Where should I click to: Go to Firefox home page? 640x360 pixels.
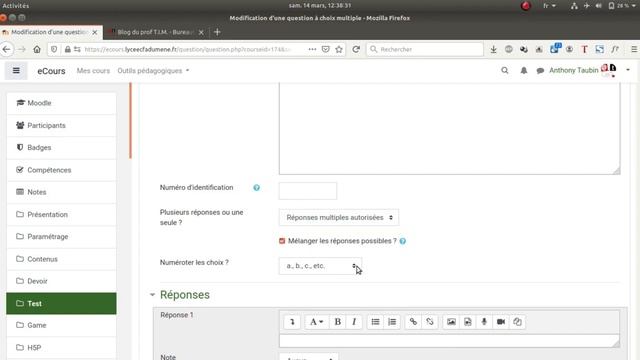pos(37,49)
